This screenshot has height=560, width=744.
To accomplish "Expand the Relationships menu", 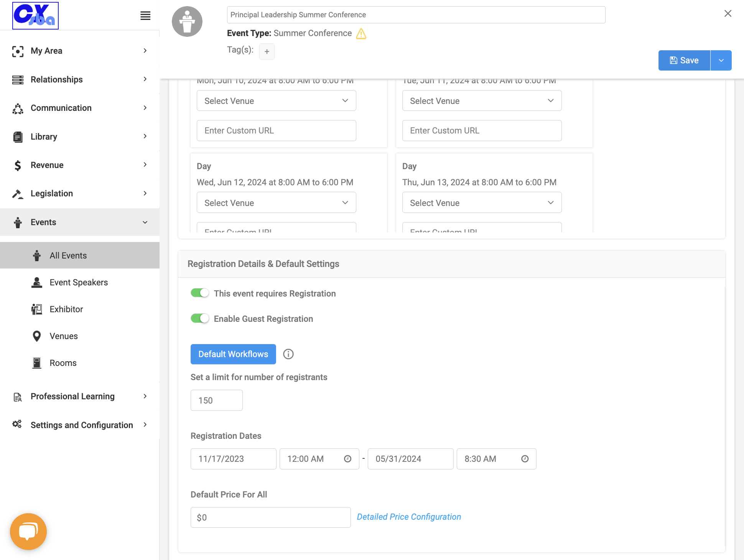I will coord(80,79).
